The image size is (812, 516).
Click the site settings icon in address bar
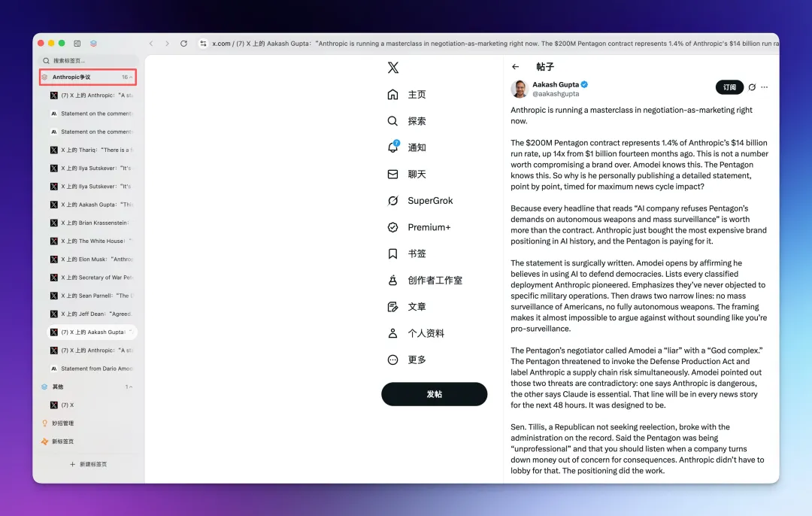point(203,44)
